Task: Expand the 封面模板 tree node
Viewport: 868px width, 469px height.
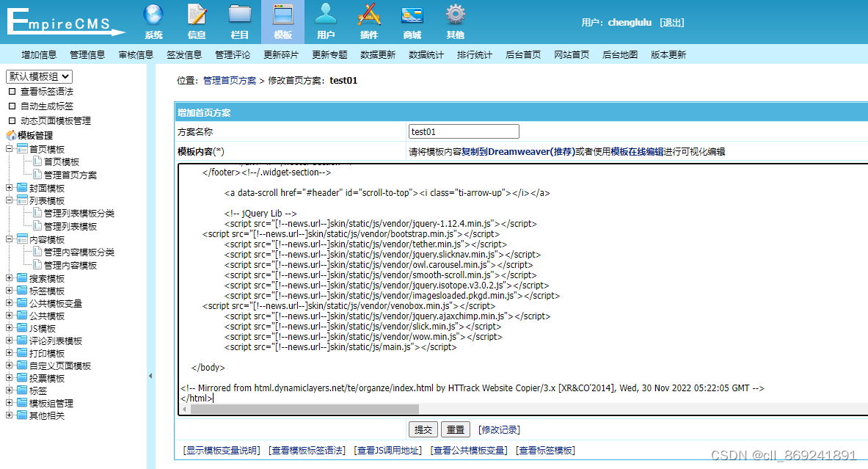Action: (10, 188)
